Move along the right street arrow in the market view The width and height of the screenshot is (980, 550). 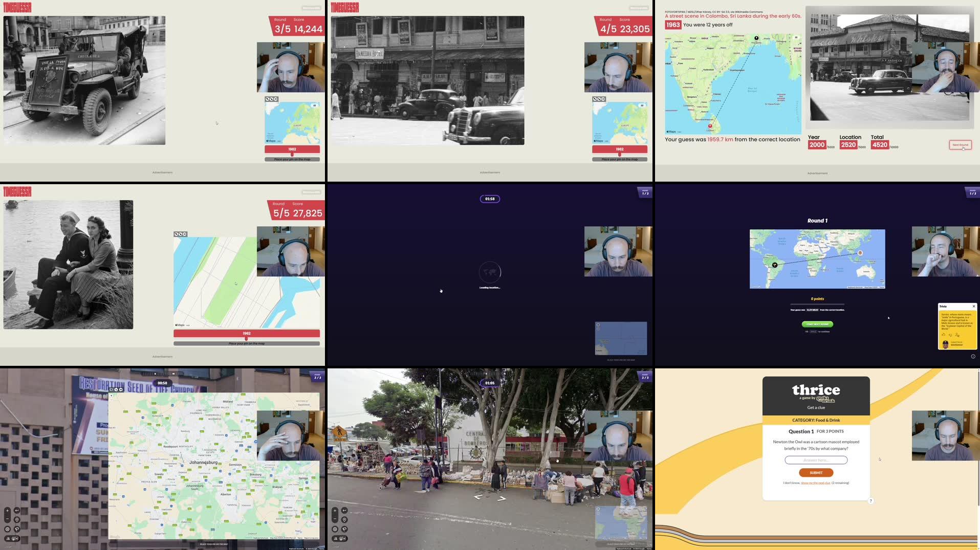[x=502, y=498]
